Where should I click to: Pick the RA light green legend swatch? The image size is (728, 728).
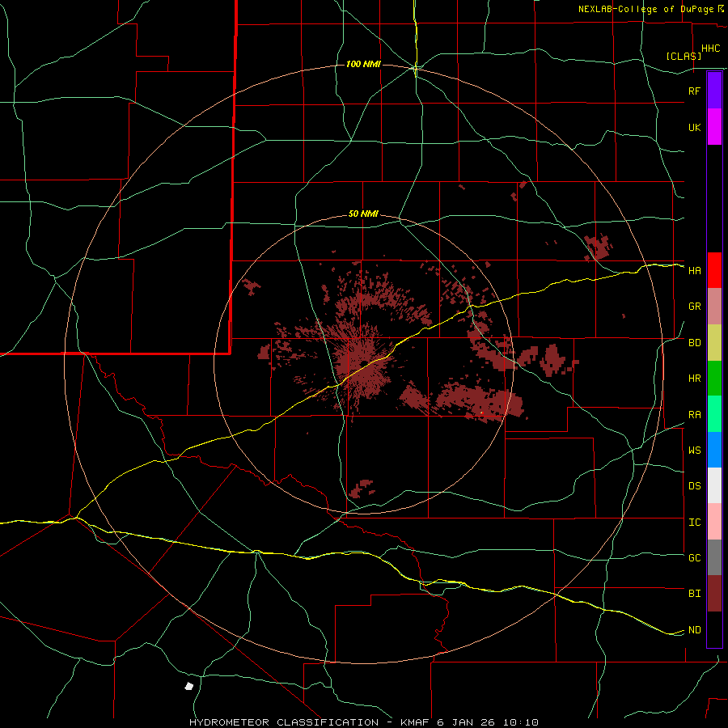click(x=714, y=414)
